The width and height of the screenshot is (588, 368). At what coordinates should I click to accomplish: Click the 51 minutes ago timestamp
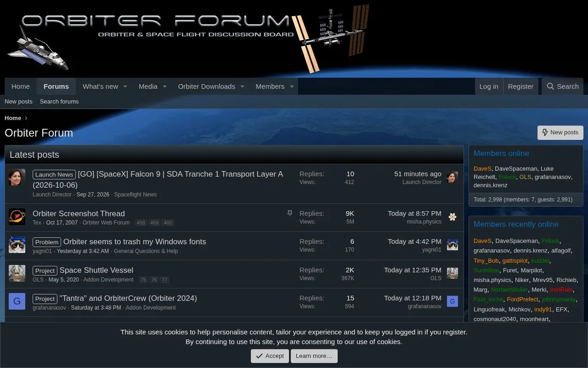click(x=418, y=174)
